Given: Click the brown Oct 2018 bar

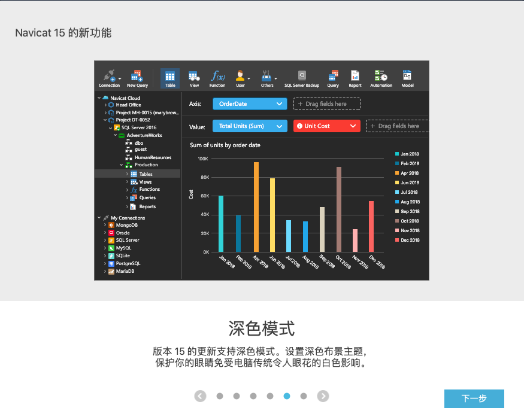Looking at the screenshot, I should coord(339,209).
